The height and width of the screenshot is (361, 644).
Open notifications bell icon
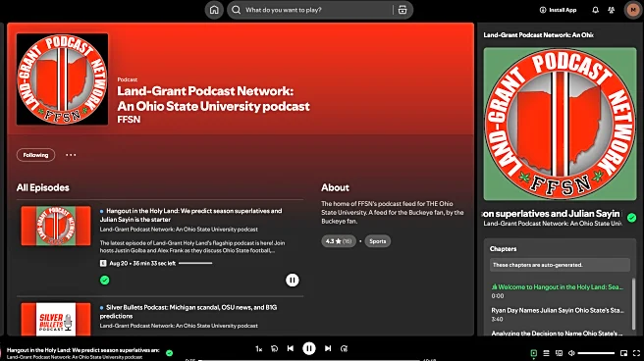[x=595, y=10]
